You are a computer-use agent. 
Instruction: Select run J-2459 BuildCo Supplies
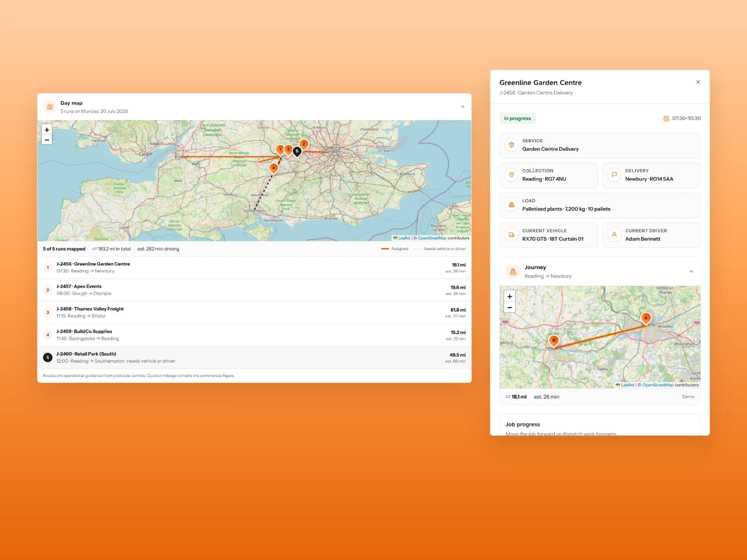pos(254,335)
